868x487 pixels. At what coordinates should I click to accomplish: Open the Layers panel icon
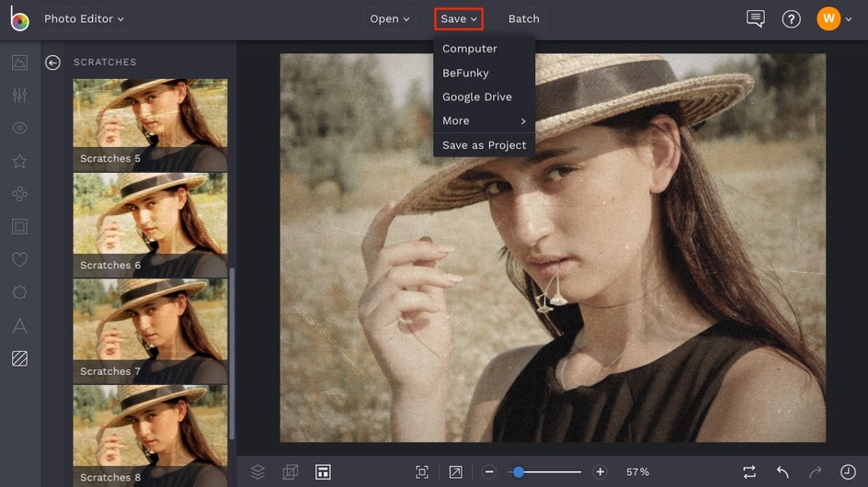(x=257, y=471)
